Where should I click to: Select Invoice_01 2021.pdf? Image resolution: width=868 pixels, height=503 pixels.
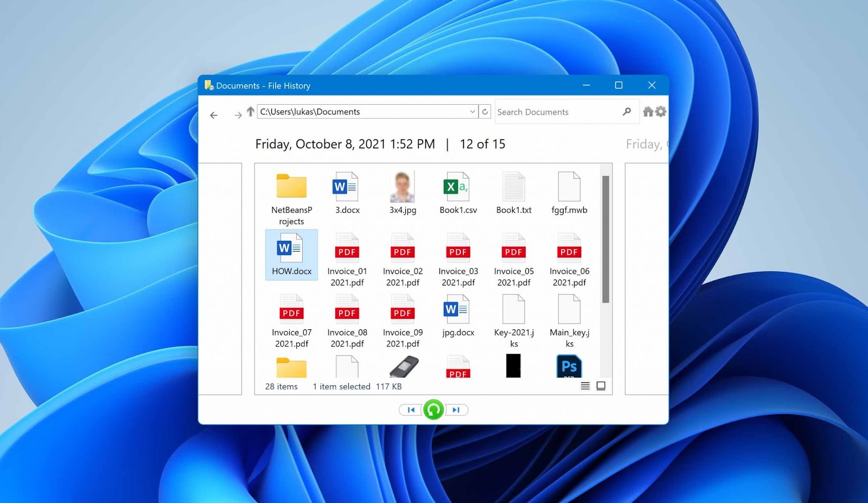[x=347, y=260]
